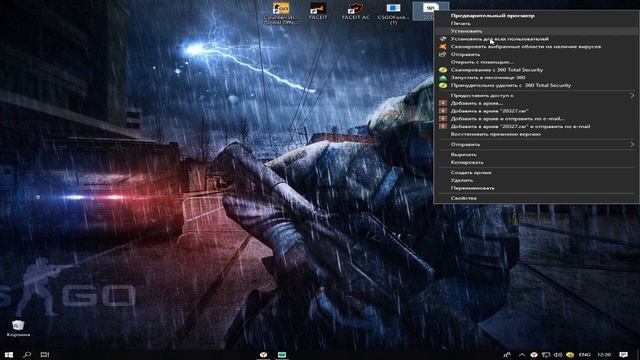Choose Удалить in the context menu
This screenshot has width=640, height=360.
[536, 180]
